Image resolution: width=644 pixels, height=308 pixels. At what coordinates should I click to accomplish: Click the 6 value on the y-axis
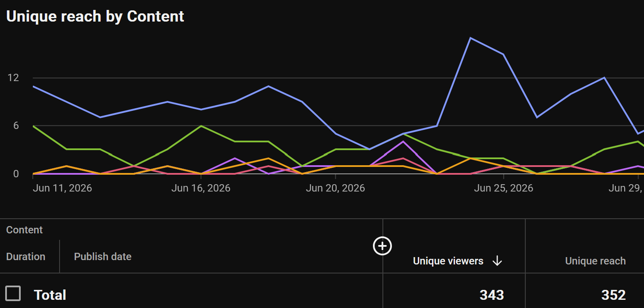point(16,126)
